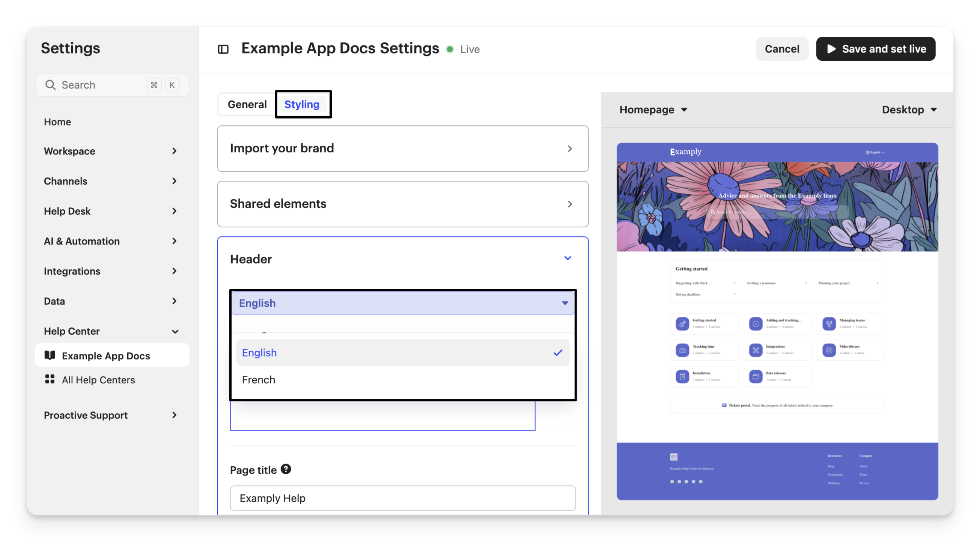Viewport: 980px width, 542px height.
Task: Expand the Import your brand section
Action: (x=402, y=149)
